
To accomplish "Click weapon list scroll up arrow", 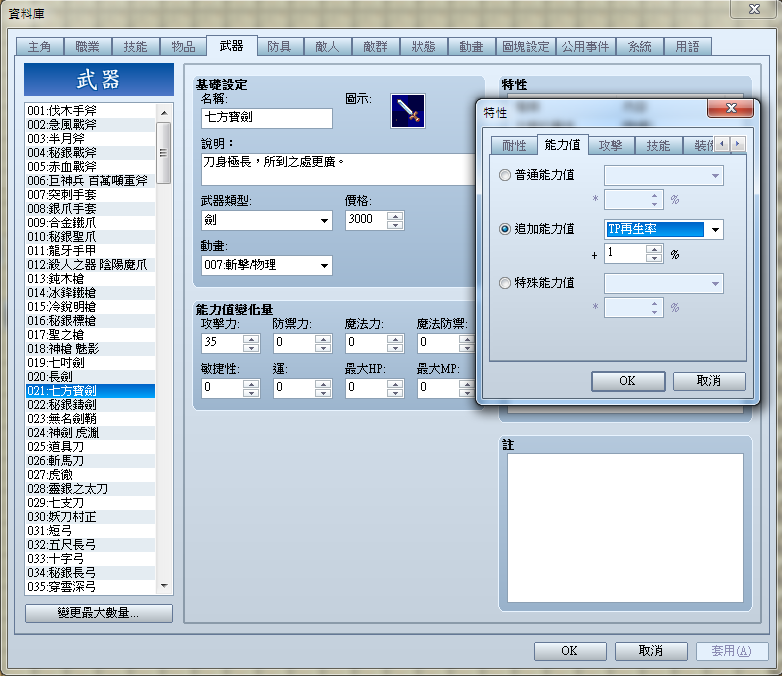I will point(164,112).
